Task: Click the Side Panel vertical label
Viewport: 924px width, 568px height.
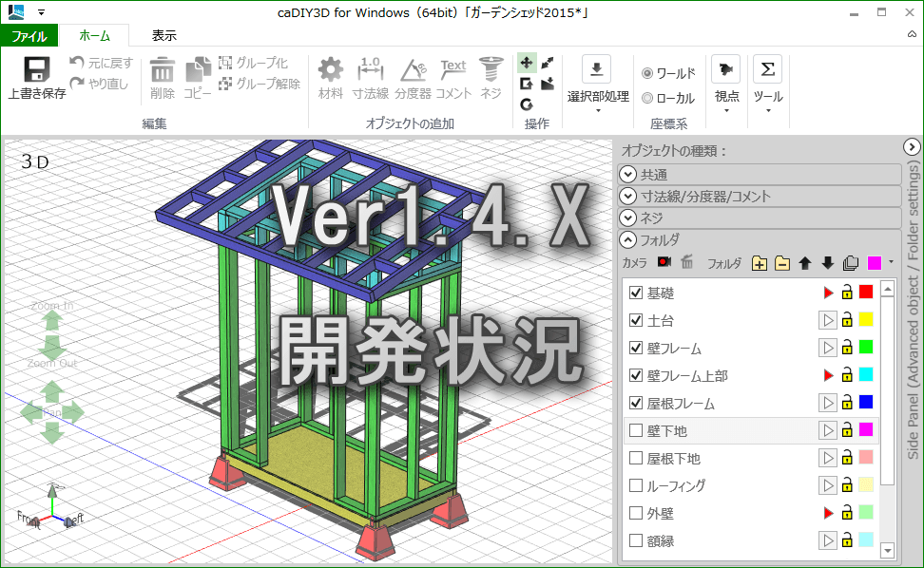Action: point(913,311)
